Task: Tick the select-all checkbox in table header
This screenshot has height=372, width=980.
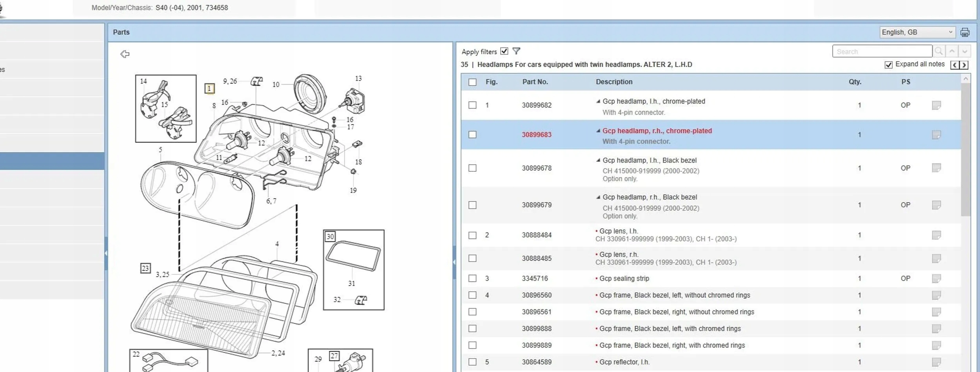Action: point(472,82)
